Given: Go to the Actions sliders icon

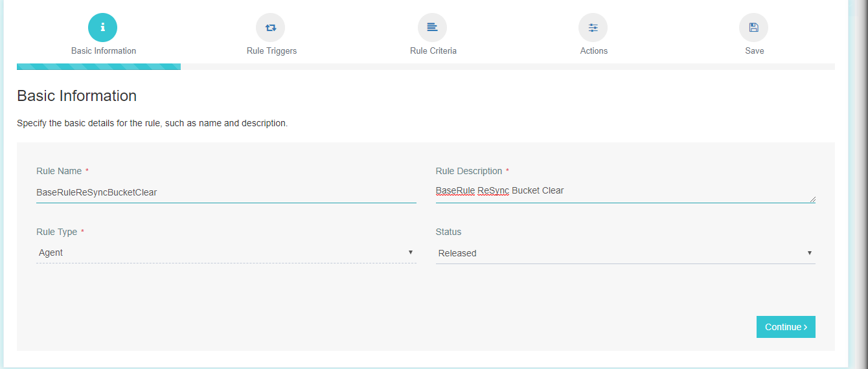Looking at the screenshot, I should click(x=593, y=27).
